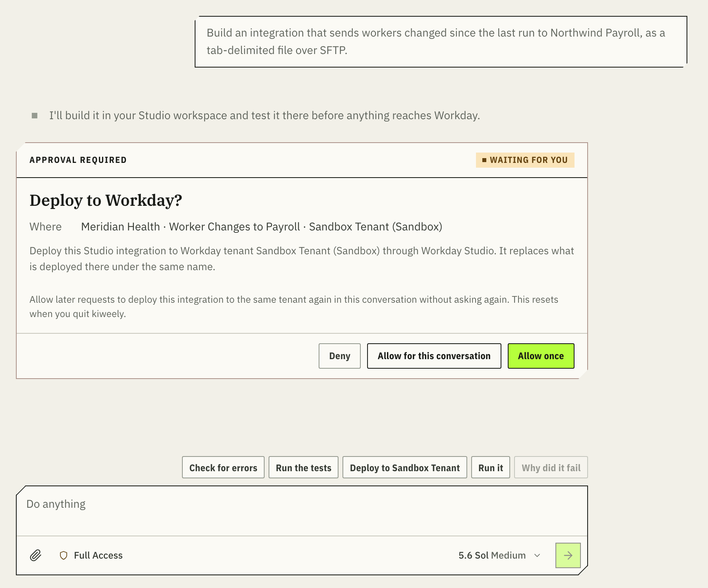Select the Check for errors suggestion
The width and height of the screenshot is (708, 588).
point(223,468)
